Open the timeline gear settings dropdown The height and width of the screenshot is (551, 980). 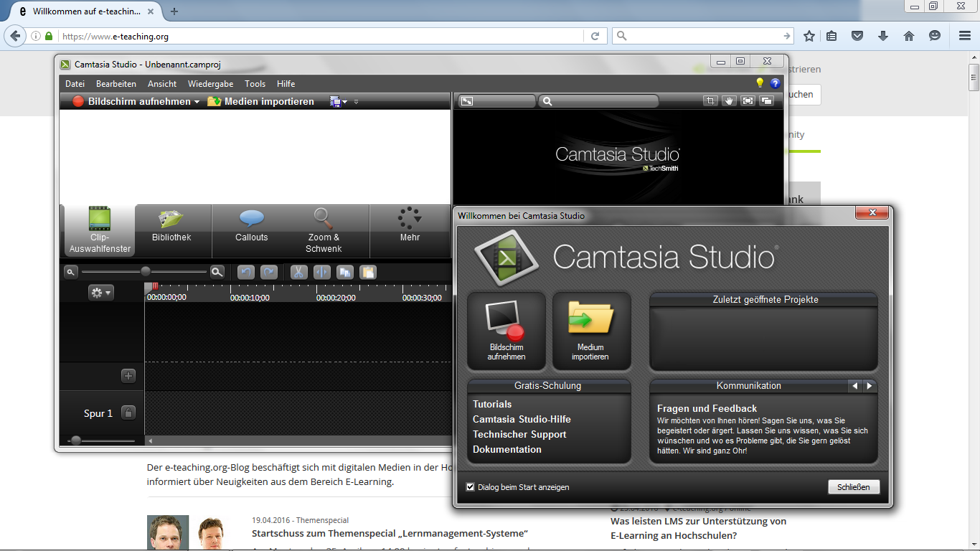pos(100,293)
